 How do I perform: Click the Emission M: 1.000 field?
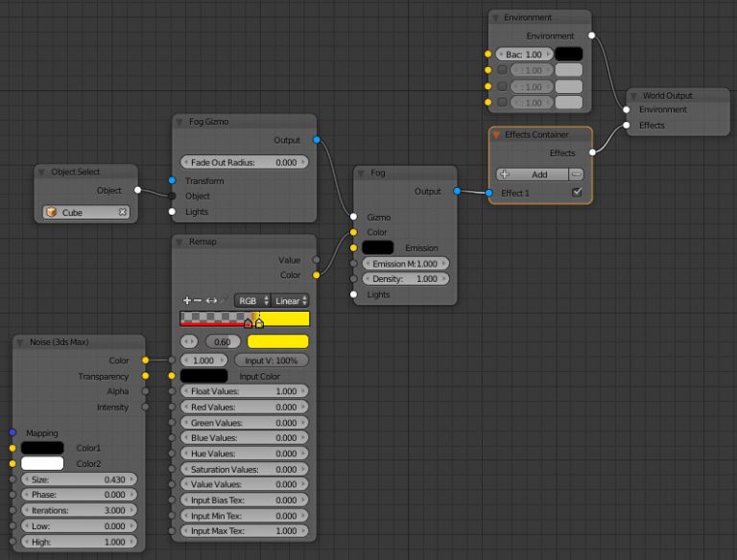click(x=405, y=264)
